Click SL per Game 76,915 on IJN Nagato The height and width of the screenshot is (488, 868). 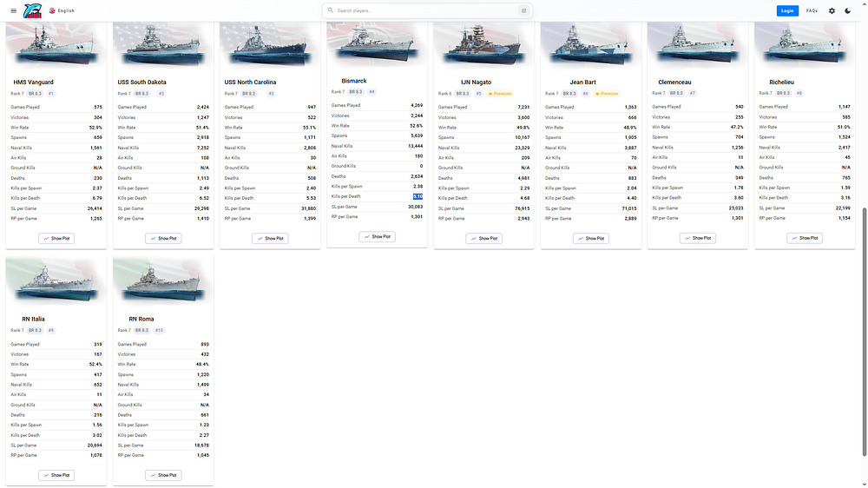pos(522,208)
